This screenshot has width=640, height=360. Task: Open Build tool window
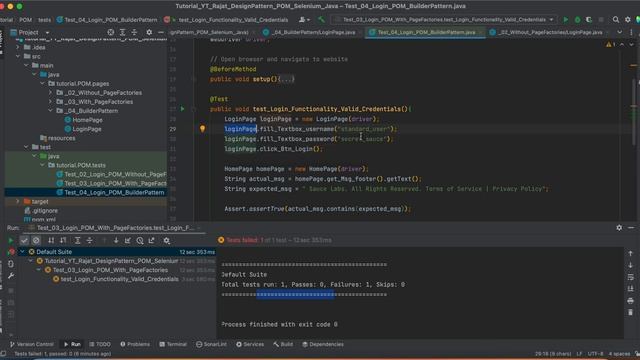pos(283,344)
